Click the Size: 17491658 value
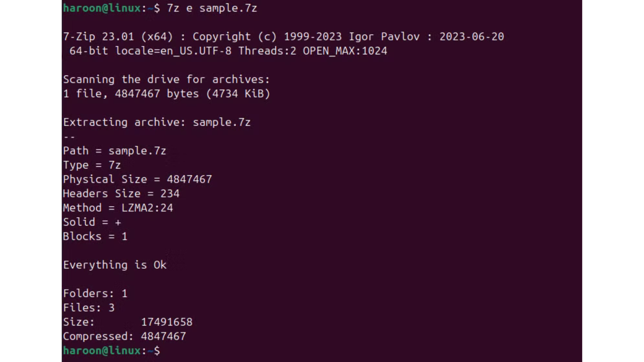Viewport: 644px width, 362px height. pos(167,322)
